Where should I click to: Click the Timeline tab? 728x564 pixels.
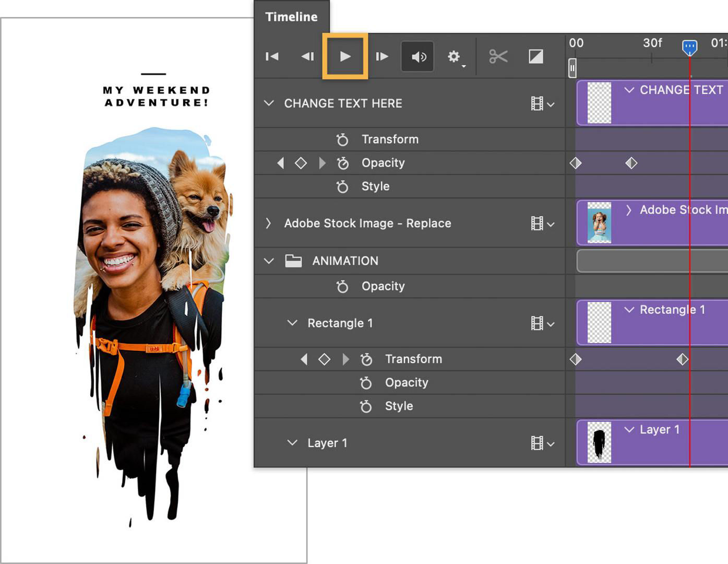(291, 17)
